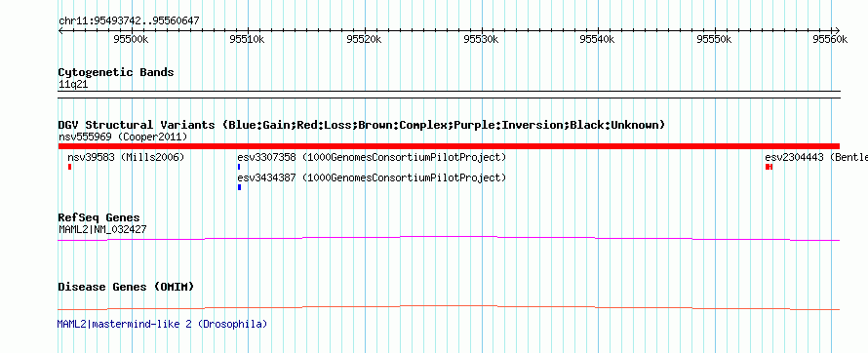This screenshot has height=353, width=868.
Task: Click the 95500k ruler tick label
Action: [x=131, y=39]
